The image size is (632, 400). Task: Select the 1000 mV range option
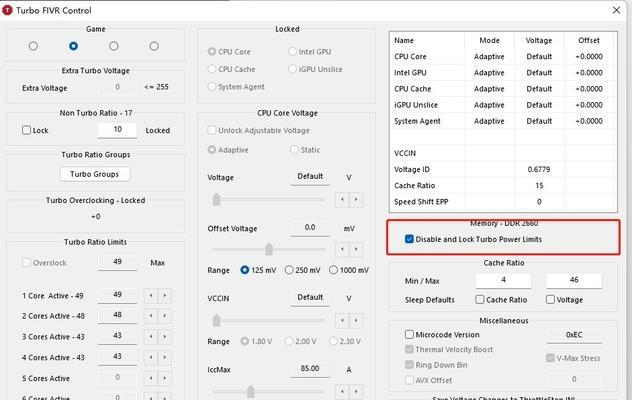tap(333, 270)
